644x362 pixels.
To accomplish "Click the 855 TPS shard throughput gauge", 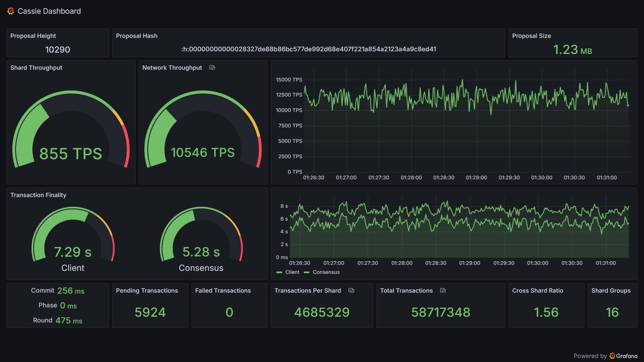I will pyautogui.click(x=71, y=129).
